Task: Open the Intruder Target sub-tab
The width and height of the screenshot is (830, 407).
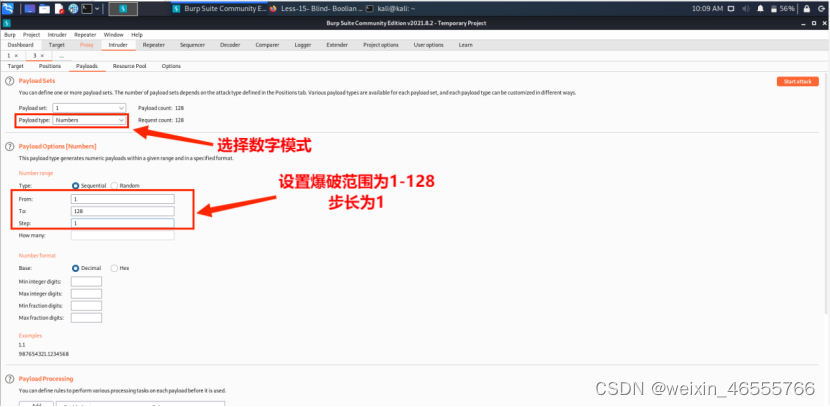Action: [x=15, y=66]
